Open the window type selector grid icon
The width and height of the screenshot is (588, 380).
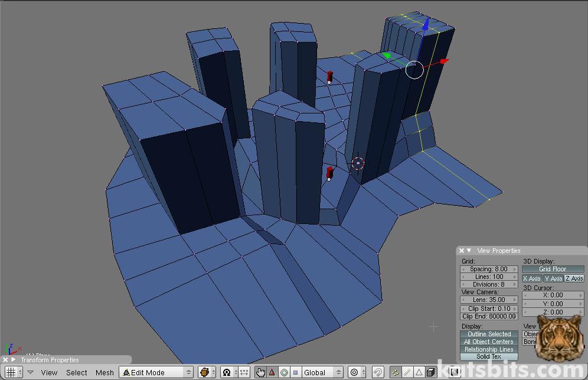(x=11, y=372)
